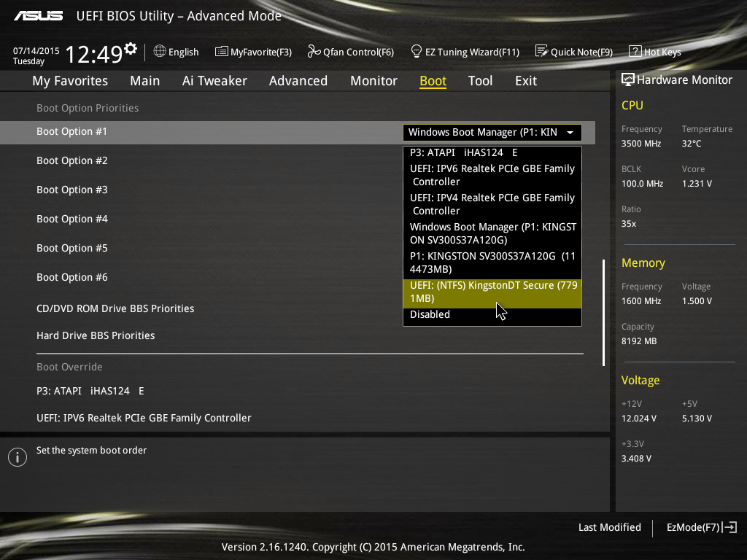Click the Hardware Monitor display icon
Image resolution: width=747 pixels, height=560 pixels.
628,79
